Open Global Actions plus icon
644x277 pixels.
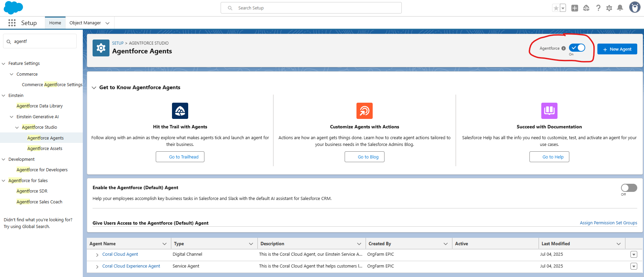[575, 8]
